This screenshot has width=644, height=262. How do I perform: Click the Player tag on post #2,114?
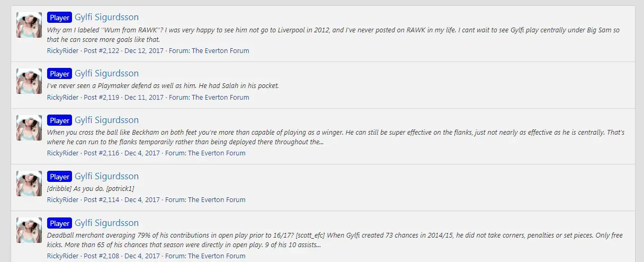[x=59, y=177]
